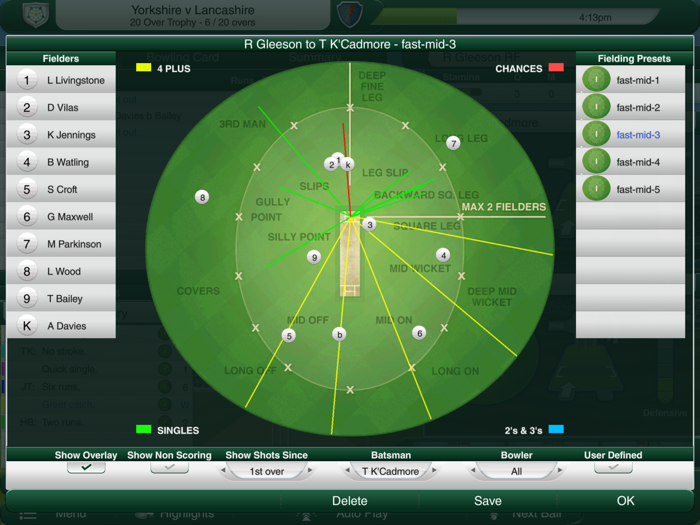
Task: Click the Save button
Action: point(488,501)
